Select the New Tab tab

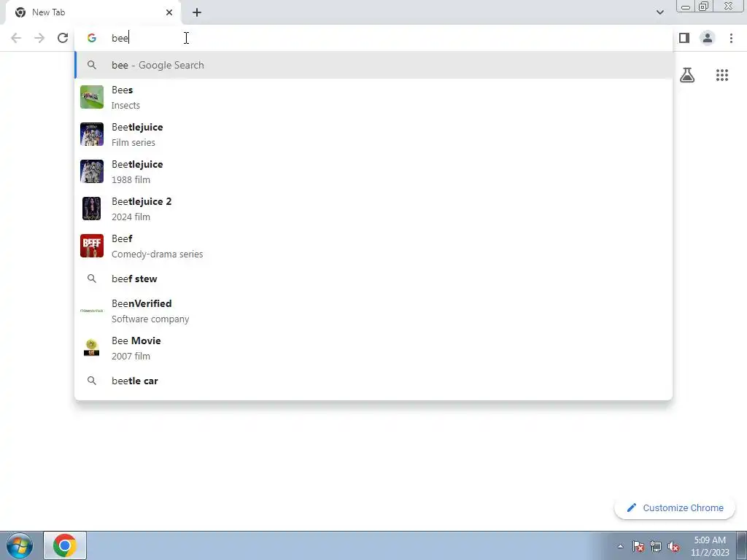coord(93,12)
